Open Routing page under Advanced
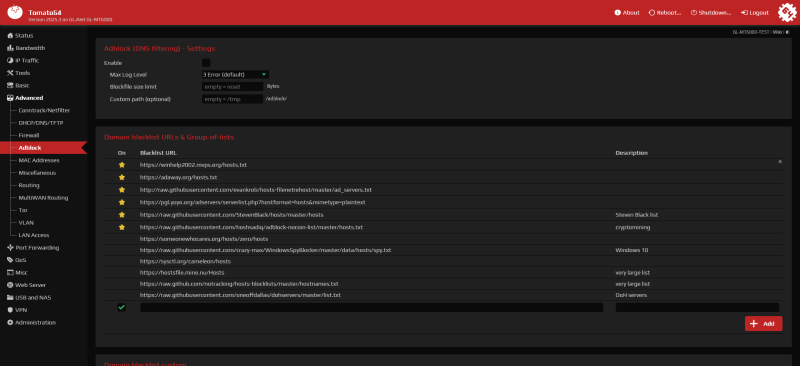 [x=29, y=185]
